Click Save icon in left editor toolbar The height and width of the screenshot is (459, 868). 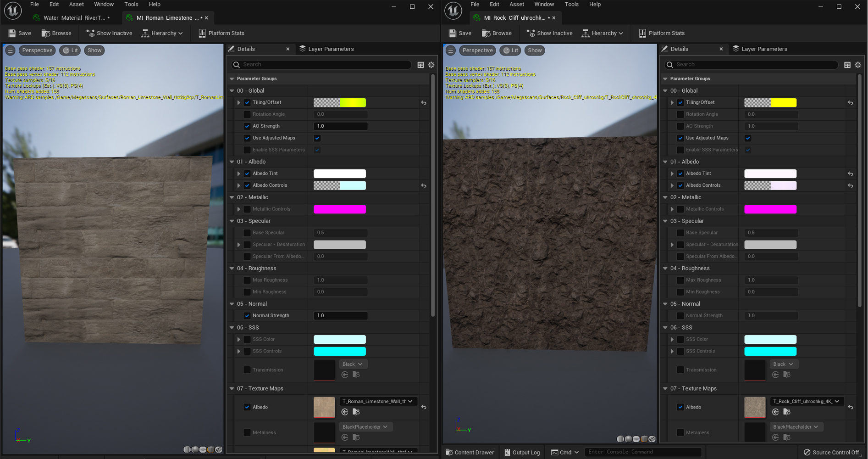(12, 33)
